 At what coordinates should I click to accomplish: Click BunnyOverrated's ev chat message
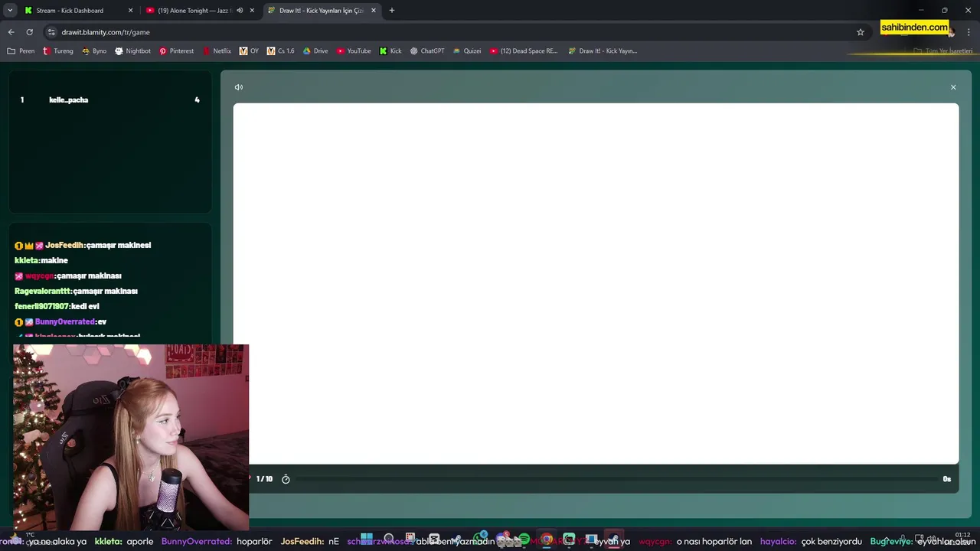[x=60, y=322]
